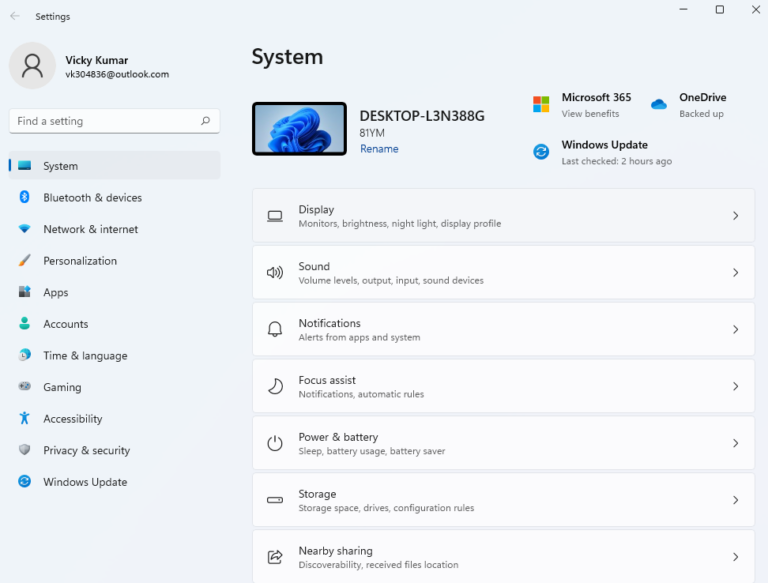This screenshot has height=583, width=768.
Task: Expand Display settings with its chevron arrow
Action: (735, 216)
